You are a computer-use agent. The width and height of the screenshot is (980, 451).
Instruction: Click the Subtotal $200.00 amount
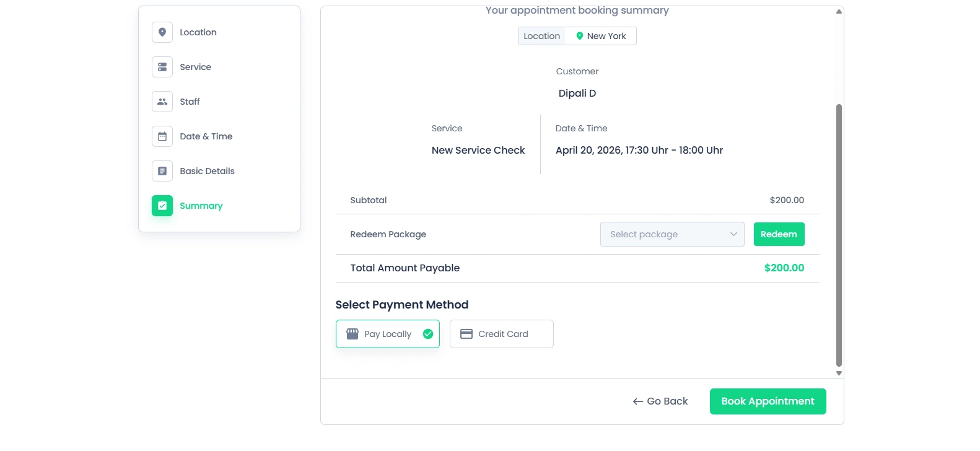(787, 200)
